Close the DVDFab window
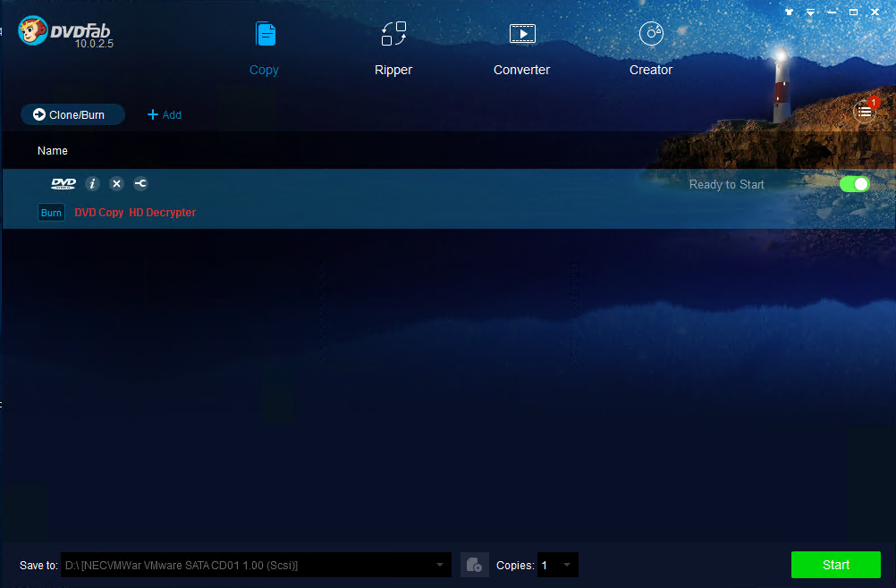The image size is (896, 588). [875, 12]
